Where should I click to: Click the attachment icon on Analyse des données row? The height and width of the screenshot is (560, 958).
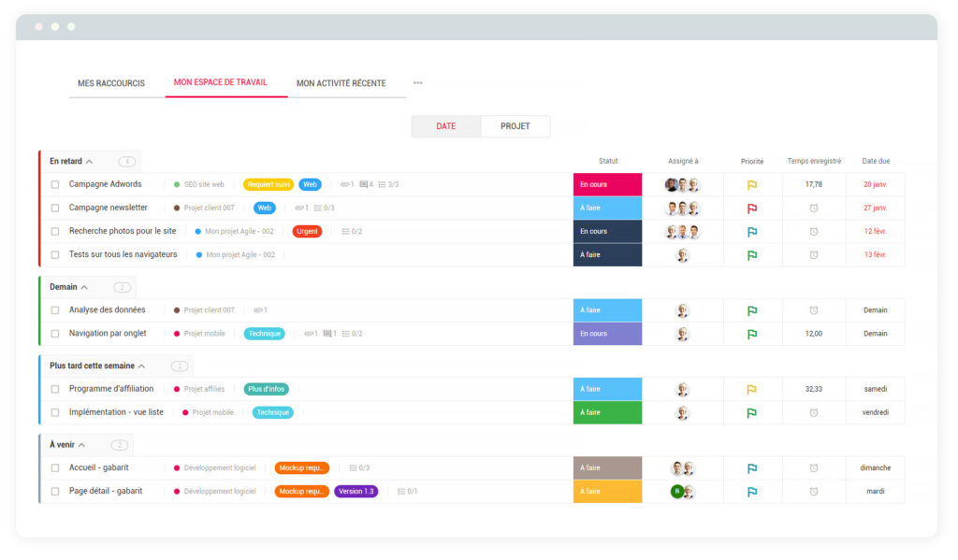coord(257,310)
